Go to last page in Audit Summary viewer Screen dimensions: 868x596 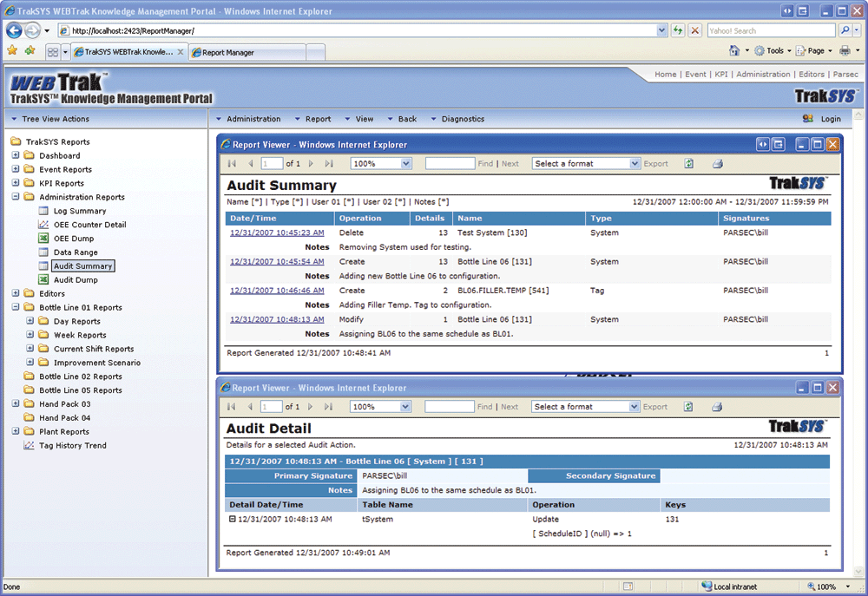329,163
